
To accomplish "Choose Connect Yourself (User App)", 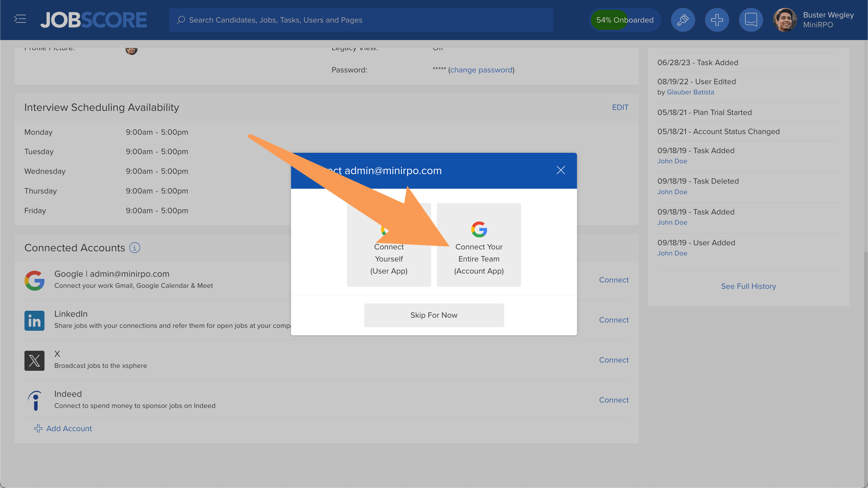I will [x=389, y=245].
